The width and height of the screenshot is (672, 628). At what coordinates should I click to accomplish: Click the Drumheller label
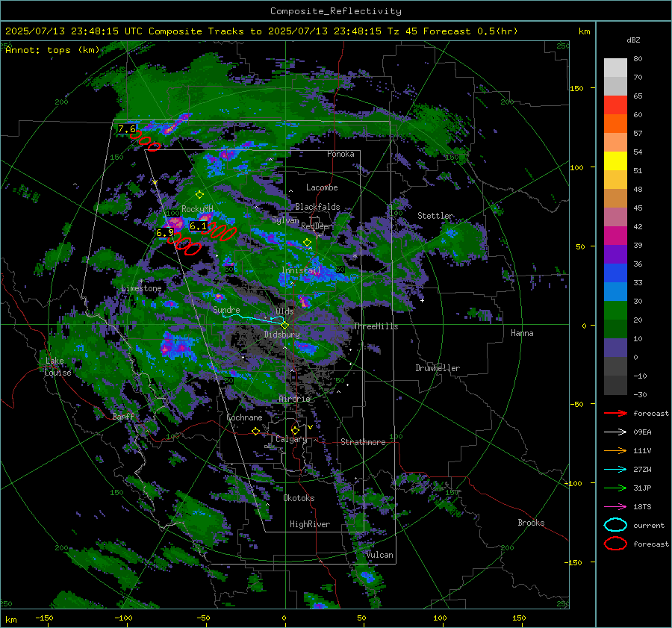click(x=438, y=368)
